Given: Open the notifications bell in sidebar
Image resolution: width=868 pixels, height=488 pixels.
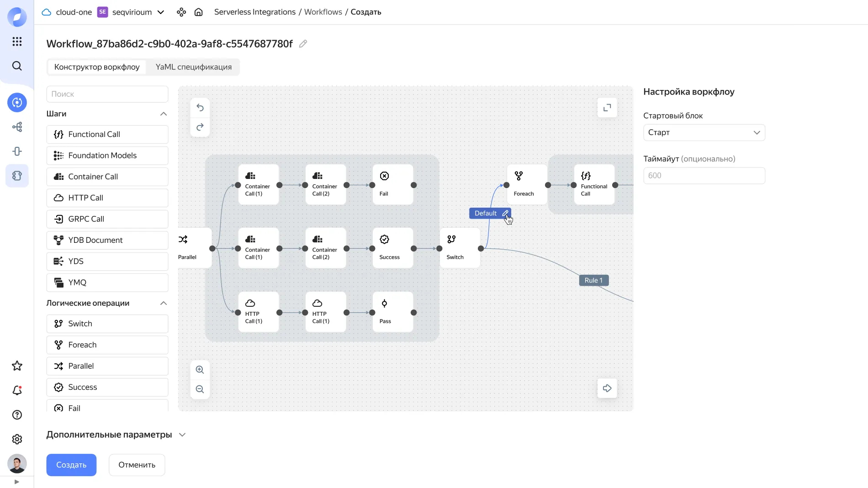Looking at the screenshot, I should tap(17, 390).
